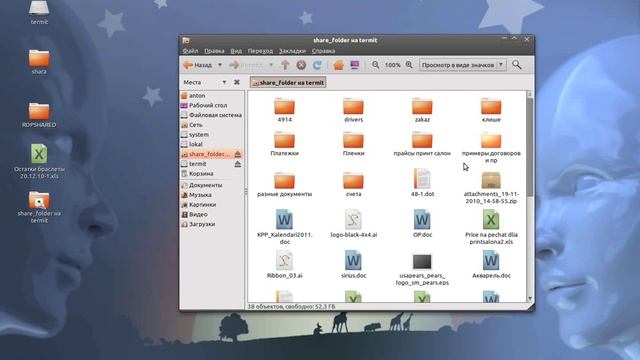Image resolution: width=640 pixels, height=360 pixels.
Task: Open the Forward history dropdown arrow
Action: click(271, 65)
